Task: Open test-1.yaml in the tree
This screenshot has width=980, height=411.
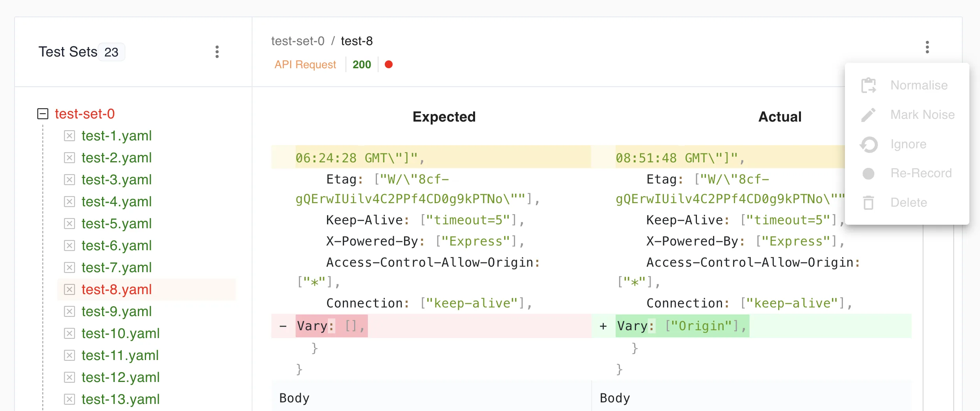Action: click(x=117, y=136)
